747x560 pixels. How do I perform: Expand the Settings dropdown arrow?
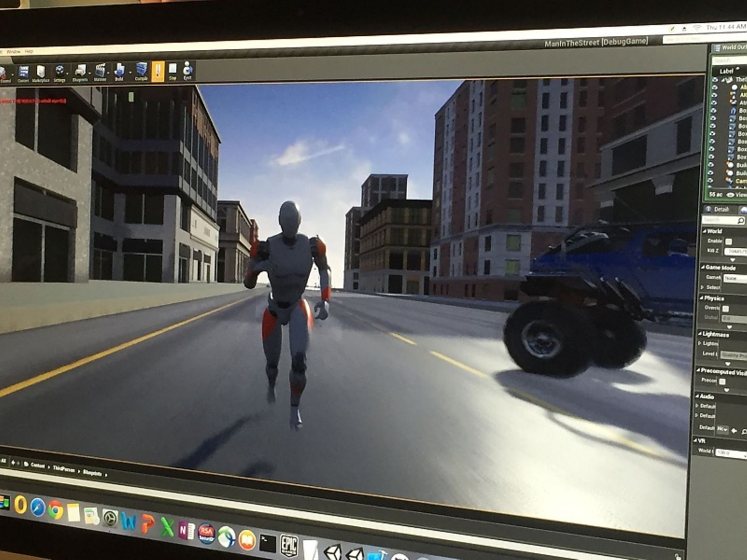[x=68, y=73]
